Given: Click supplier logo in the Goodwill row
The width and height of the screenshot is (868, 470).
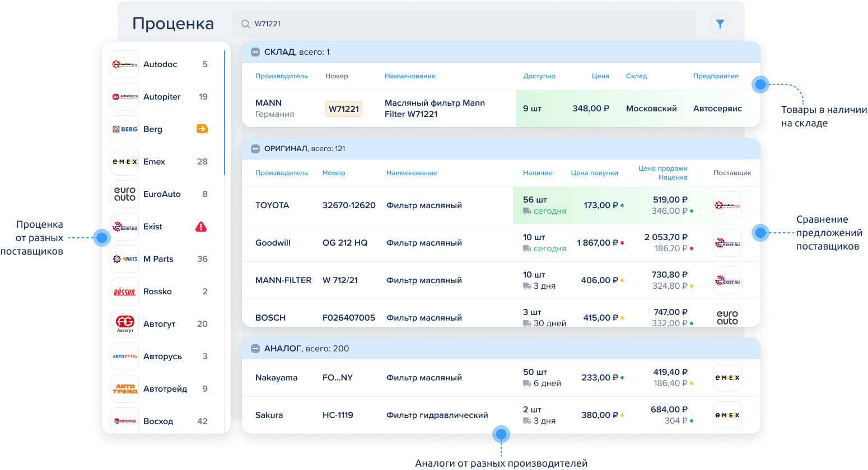Looking at the screenshot, I should [727, 243].
